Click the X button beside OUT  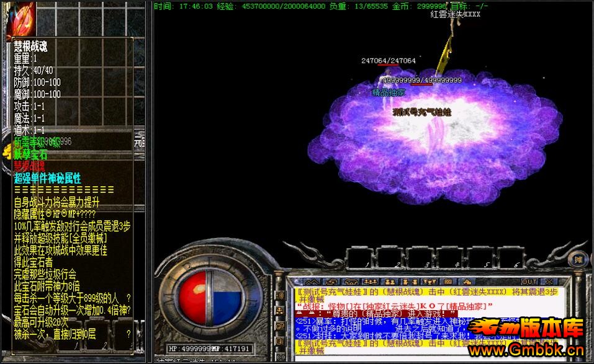(549, 282)
